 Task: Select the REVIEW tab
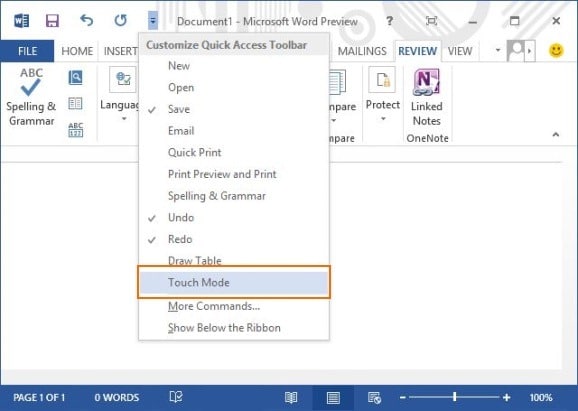418,51
